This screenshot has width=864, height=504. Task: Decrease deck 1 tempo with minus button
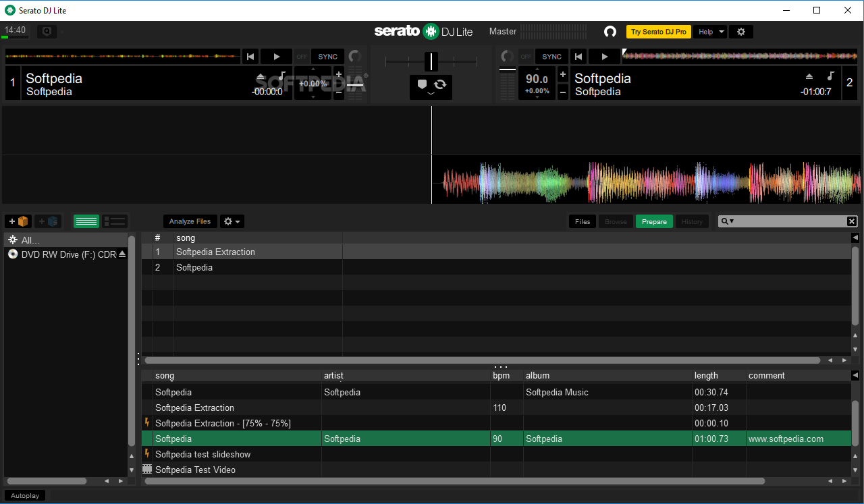click(339, 93)
